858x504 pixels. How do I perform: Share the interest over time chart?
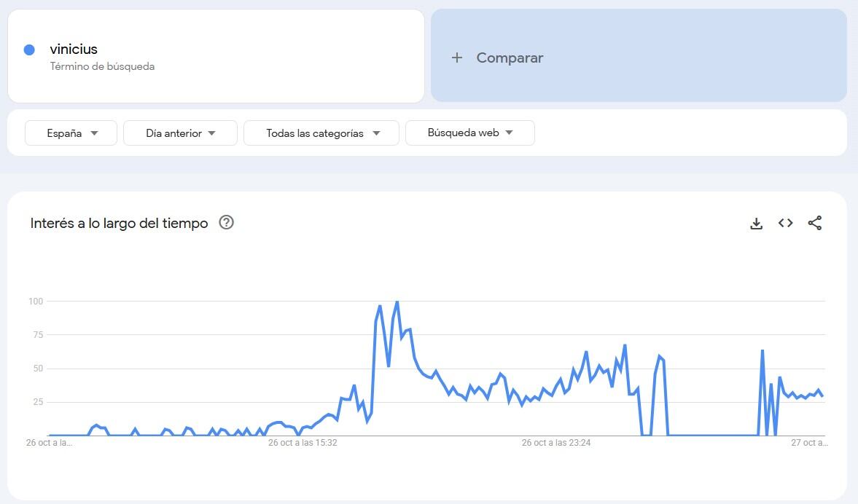tap(815, 224)
